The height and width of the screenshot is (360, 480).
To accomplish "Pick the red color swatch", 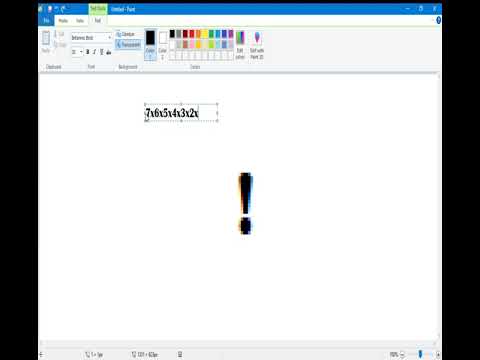I will pos(192,34).
